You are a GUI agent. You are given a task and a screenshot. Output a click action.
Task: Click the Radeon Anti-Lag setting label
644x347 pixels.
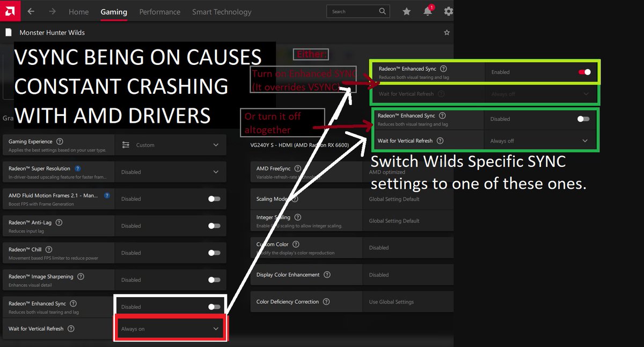30,223
